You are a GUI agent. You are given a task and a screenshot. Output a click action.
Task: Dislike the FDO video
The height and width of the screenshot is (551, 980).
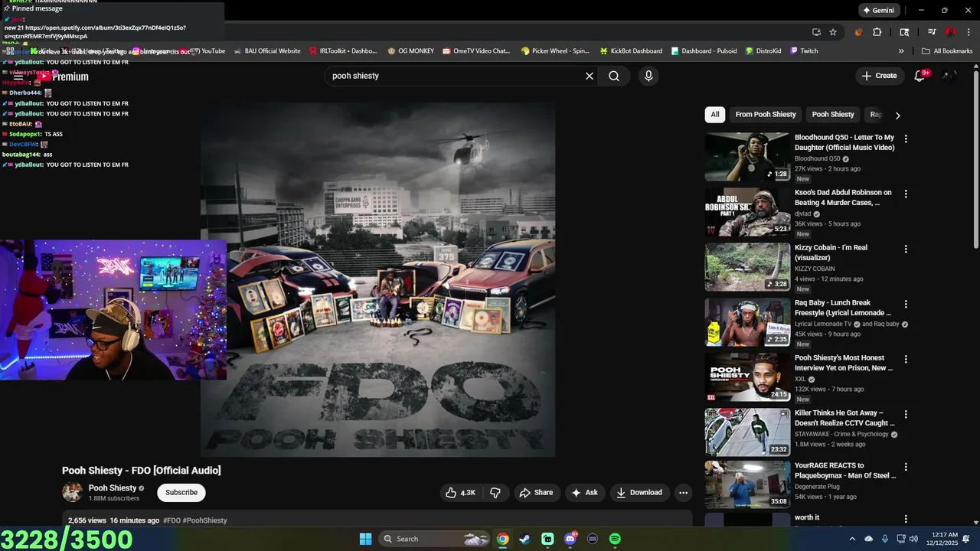tap(495, 493)
